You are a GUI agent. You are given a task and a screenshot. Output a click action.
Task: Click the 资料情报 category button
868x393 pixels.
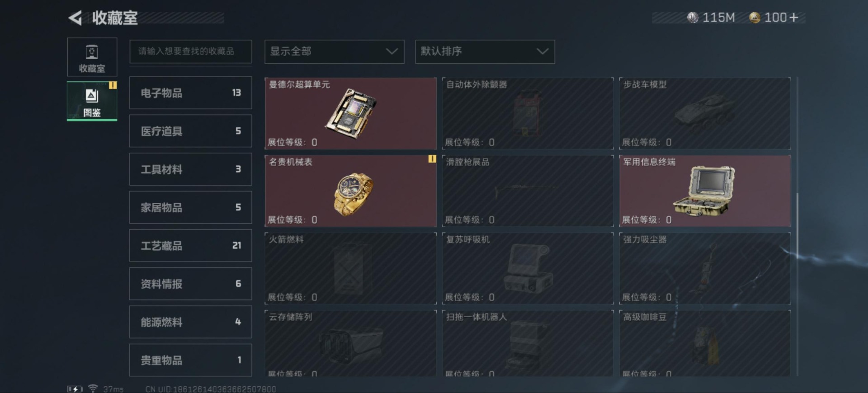[190, 284]
